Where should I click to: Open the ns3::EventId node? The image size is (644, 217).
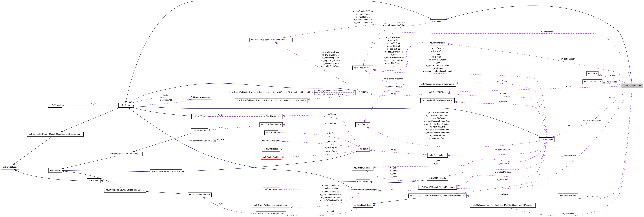point(362,125)
